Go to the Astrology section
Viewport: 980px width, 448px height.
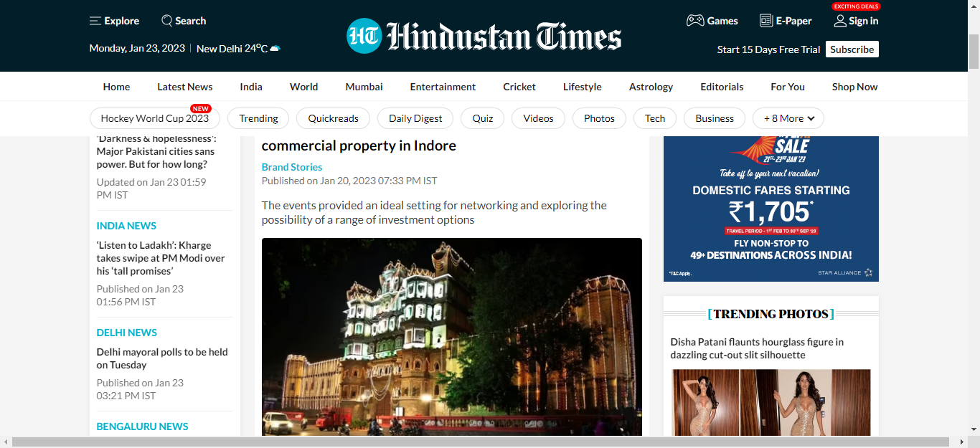651,87
